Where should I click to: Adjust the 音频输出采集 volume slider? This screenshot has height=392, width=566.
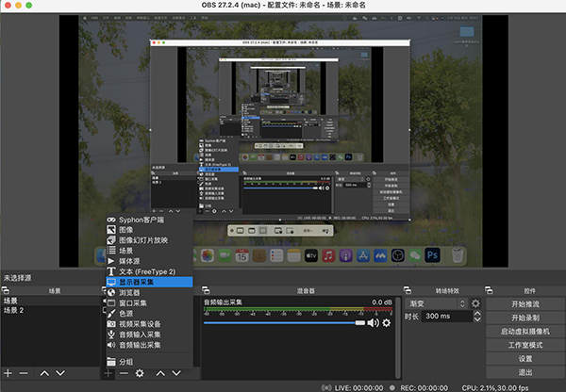pyautogui.click(x=283, y=323)
